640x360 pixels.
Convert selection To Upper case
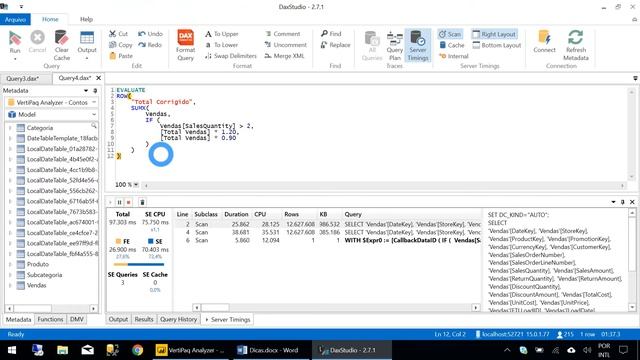click(222, 34)
